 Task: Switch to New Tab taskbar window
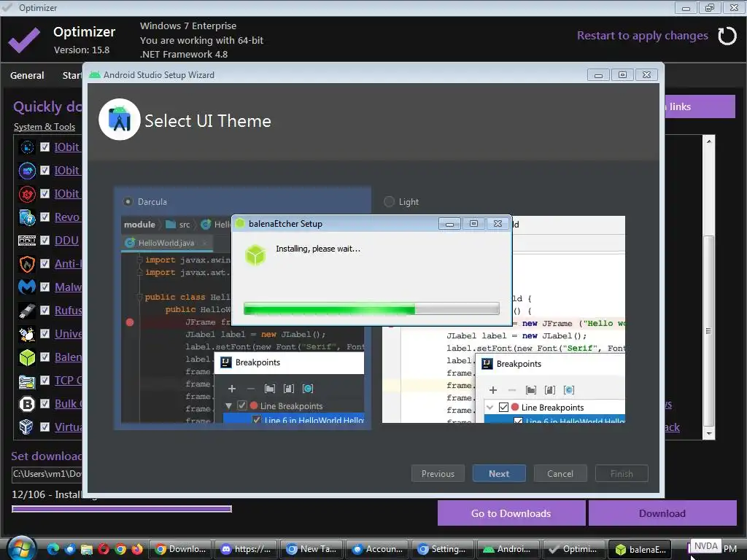pyautogui.click(x=312, y=549)
